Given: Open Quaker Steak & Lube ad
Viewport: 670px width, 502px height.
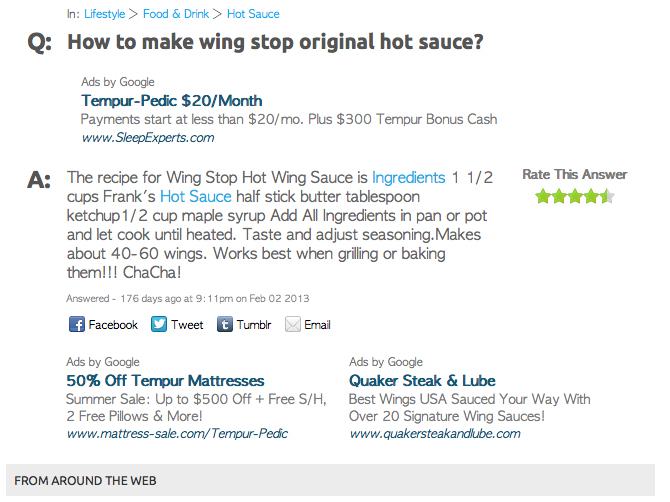Looking at the screenshot, I should pos(422,380).
